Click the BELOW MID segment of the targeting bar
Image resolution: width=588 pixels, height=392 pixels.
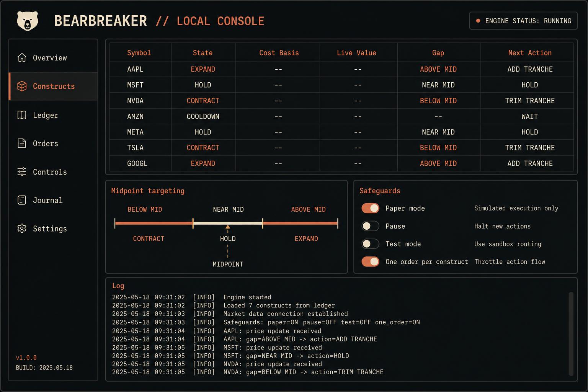click(154, 223)
